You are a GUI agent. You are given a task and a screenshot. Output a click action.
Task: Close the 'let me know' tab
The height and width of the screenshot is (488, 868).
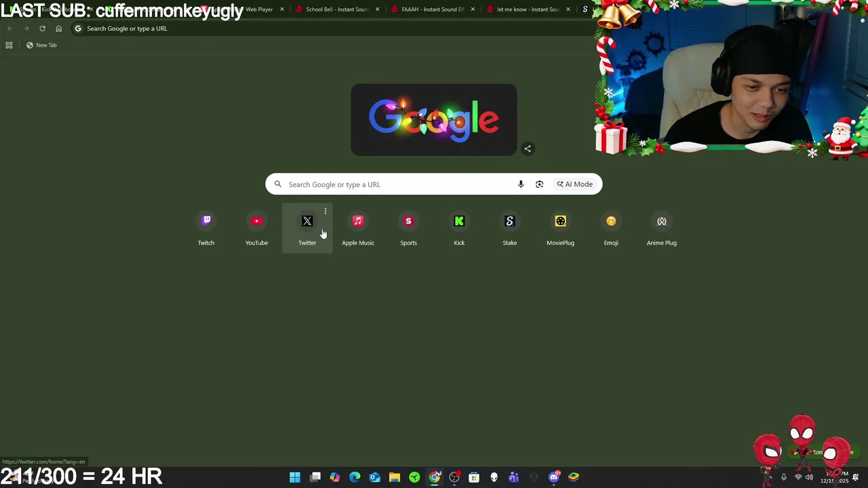[x=568, y=9]
